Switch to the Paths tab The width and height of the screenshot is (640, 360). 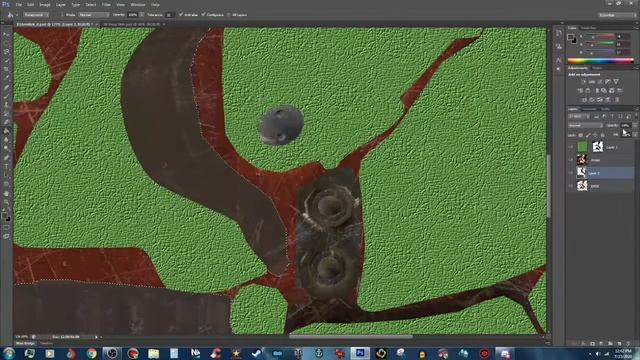(605, 109)
